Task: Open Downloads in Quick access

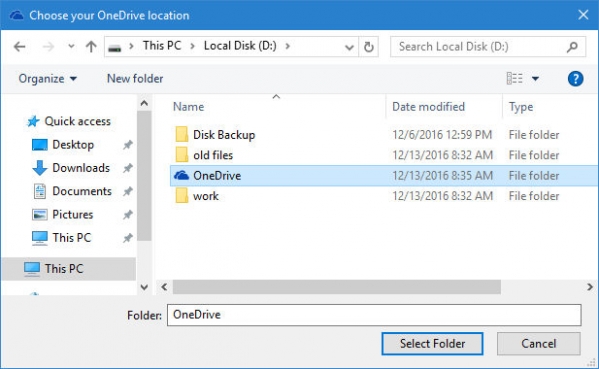Action: 81,168
